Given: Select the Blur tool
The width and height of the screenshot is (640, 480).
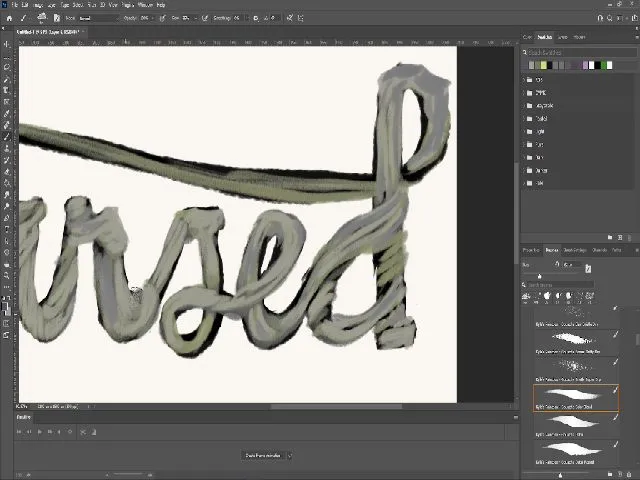Looking at the screenshot, I should 7,195.
